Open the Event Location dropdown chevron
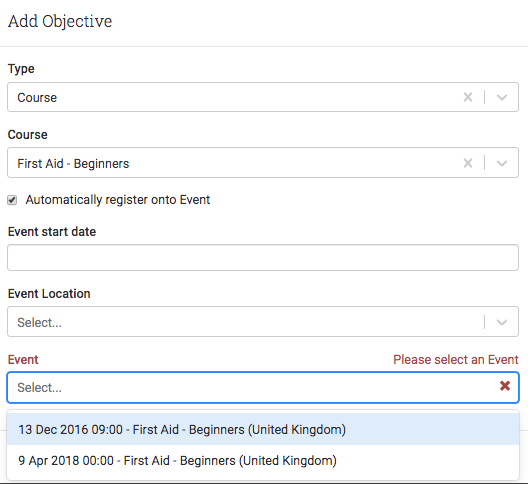This screenshot has width=528, height=484. click(x=502, y=322)
